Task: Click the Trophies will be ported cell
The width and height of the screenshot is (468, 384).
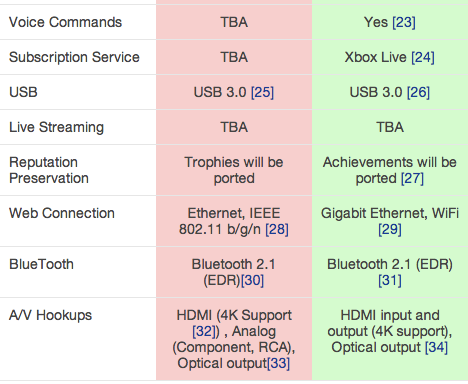Action: tap(234, 170)
